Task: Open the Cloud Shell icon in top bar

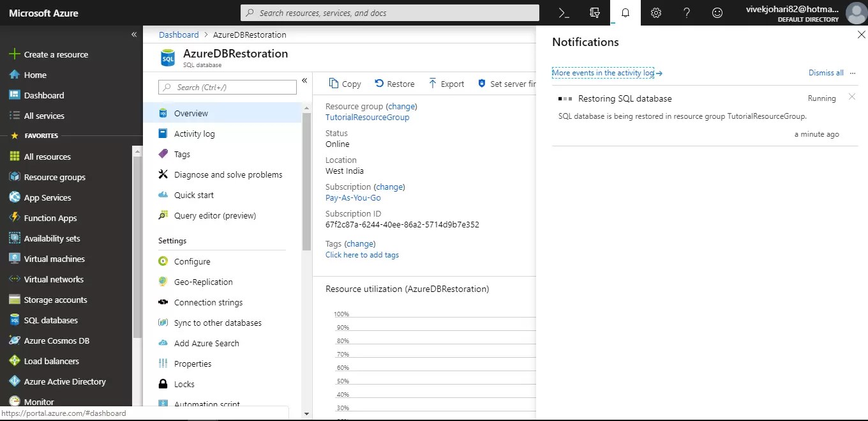Action: [564, 13]
